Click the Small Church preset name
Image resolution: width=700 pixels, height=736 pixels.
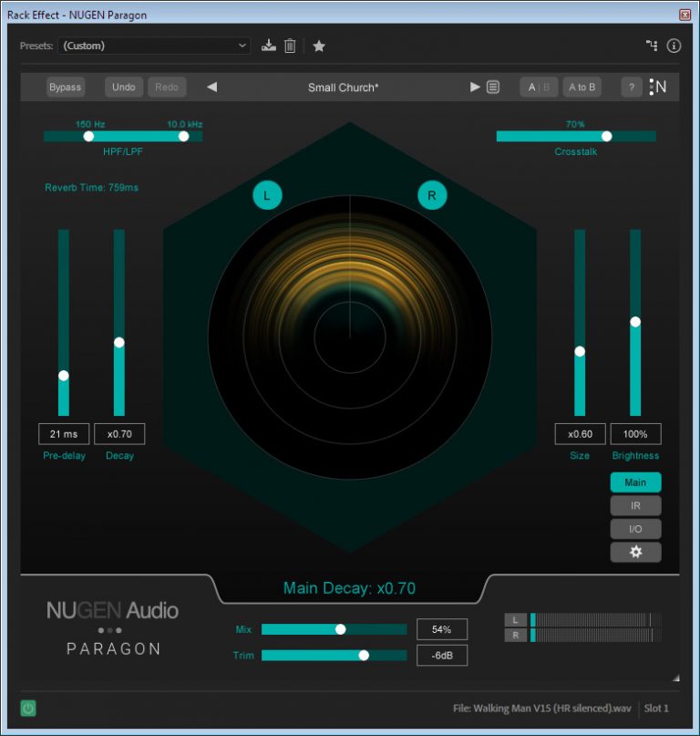click(343, 88)
